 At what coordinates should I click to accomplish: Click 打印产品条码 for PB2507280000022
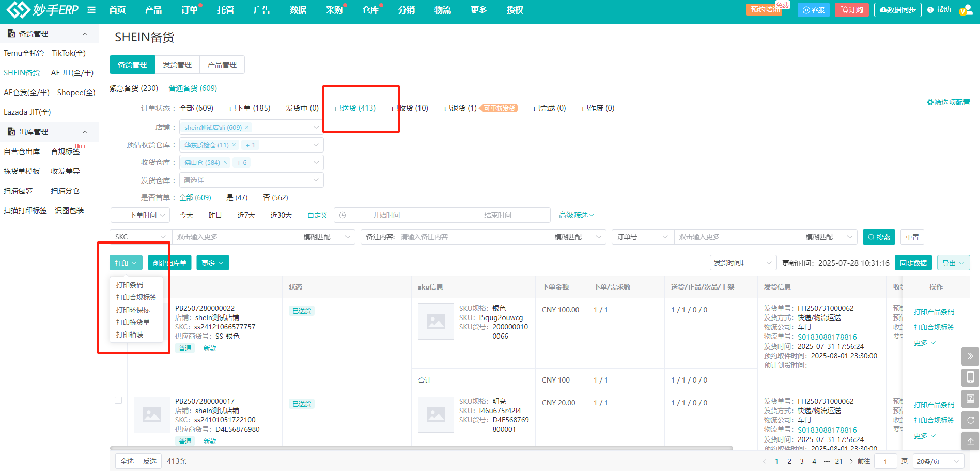(934, 312)
